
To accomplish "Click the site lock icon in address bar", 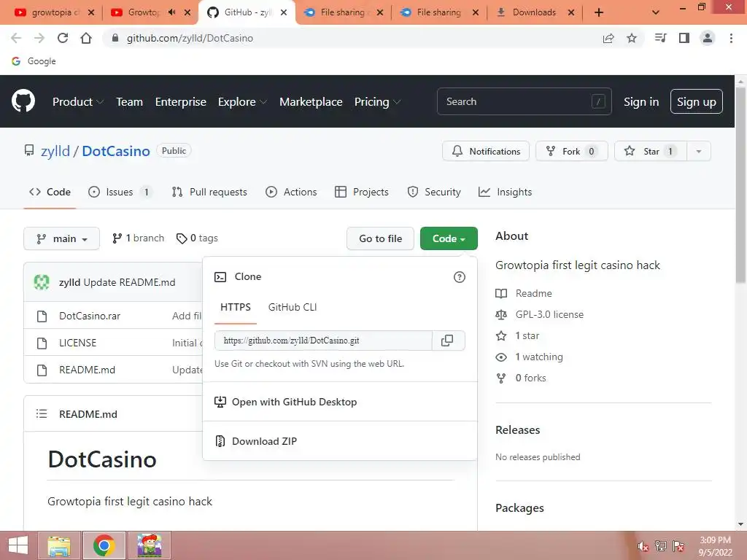I will pyautogui.click(x=115, y=38).
